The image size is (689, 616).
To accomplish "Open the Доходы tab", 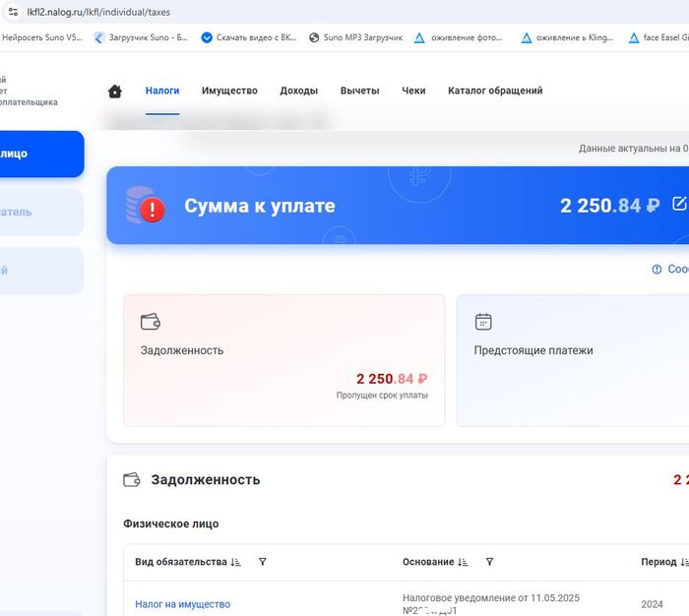I will pos(298,91).
